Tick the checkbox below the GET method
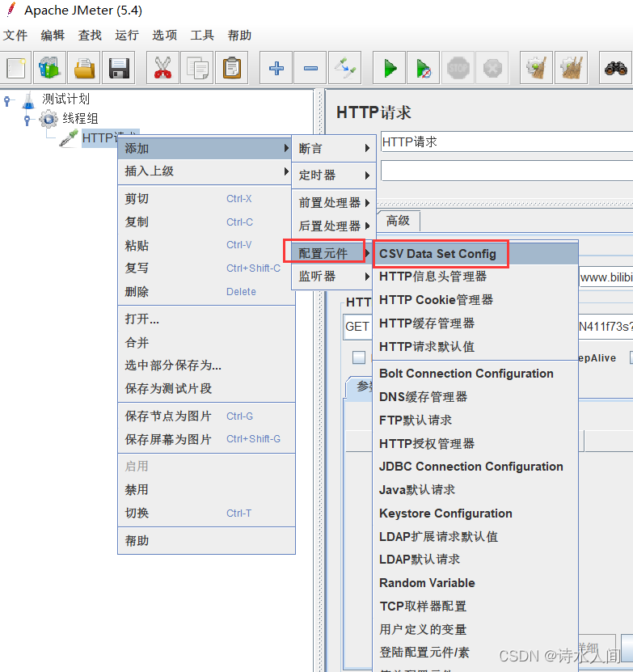Viewport: 633px width, 672px height. pos(359,357)
